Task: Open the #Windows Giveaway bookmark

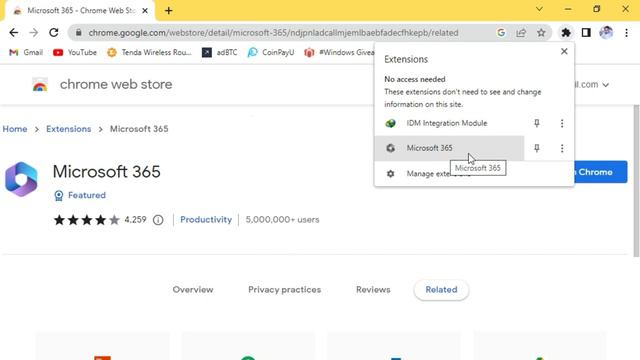Action: 340,53
